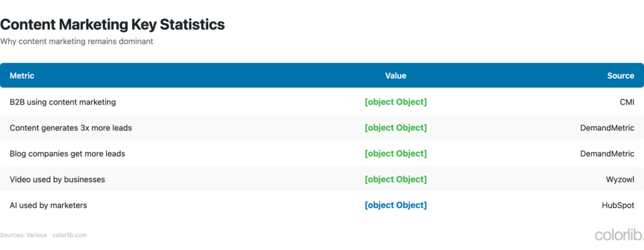This screenshot has width=644, height=250.
Task: Select Video used by businesses row
Action: pos(322,179)
